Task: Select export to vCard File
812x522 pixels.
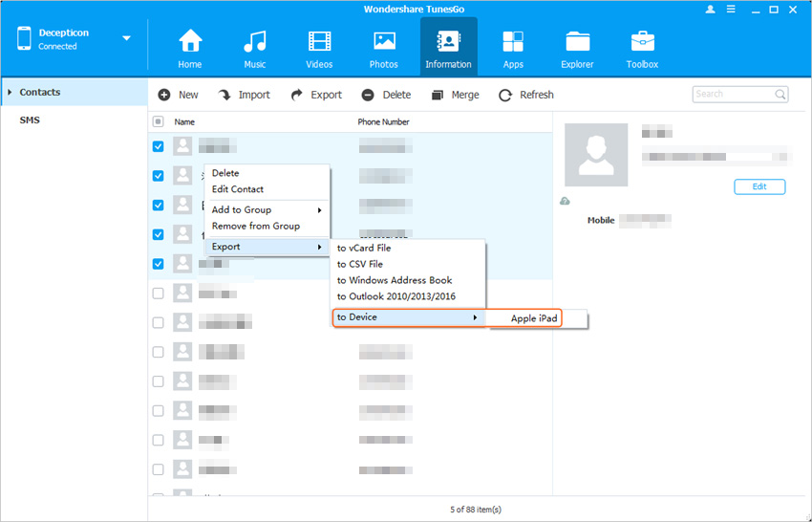Action: 364,249
